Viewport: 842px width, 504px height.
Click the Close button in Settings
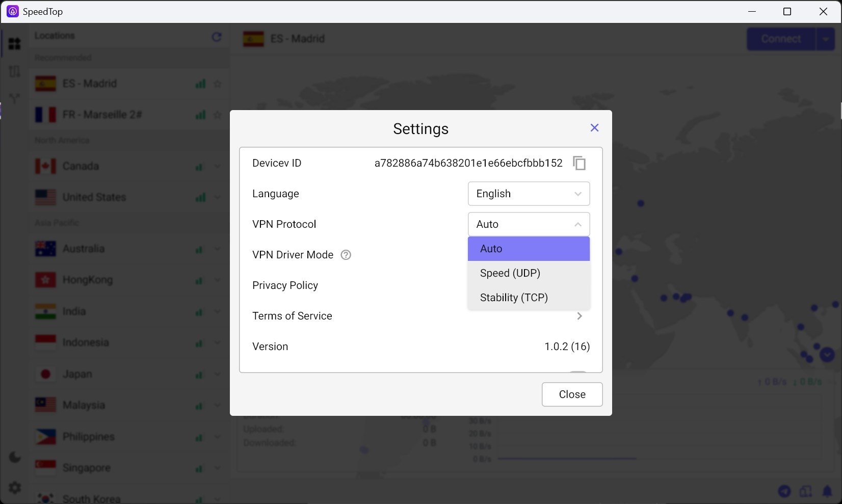[x=572, y=394]
